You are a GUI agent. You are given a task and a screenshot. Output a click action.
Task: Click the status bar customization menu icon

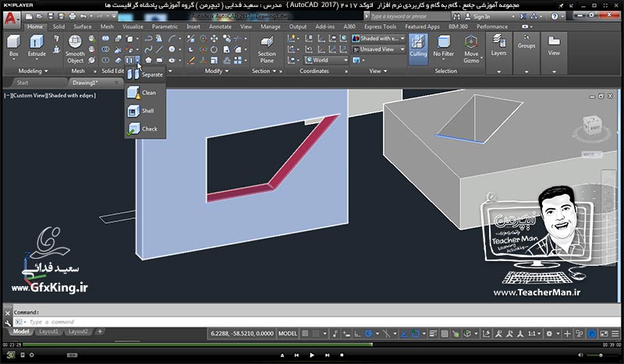click(x=615, y=334)
